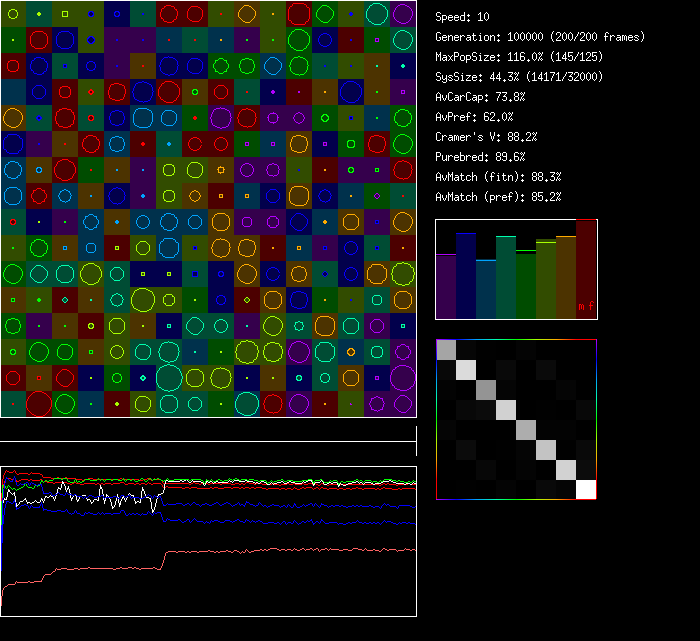Click the white bottom-right cell of the matrix
This screenshot has height=641, width=700.
[x=586, y=489]
